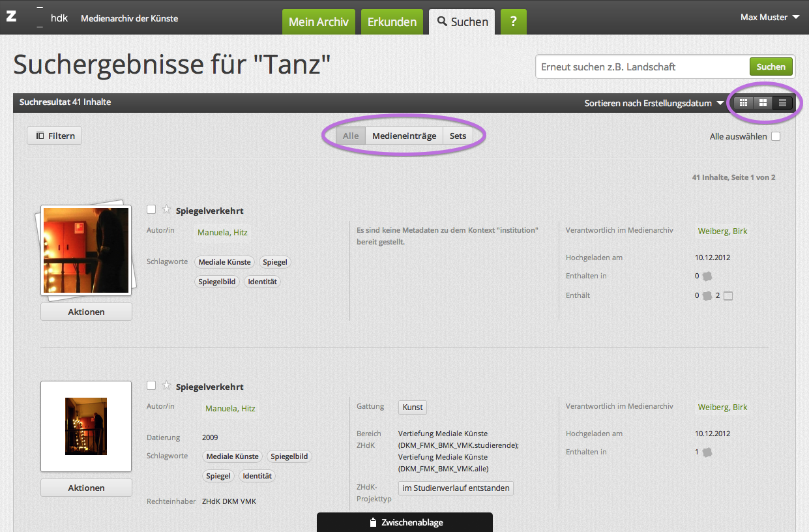This screenshot has width=809, height=532.
Task: Open the Max Muster user menu
Action: 769,18
